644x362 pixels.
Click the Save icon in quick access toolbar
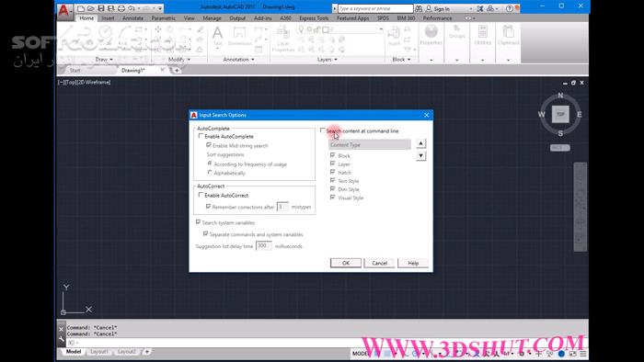(101, 8)
